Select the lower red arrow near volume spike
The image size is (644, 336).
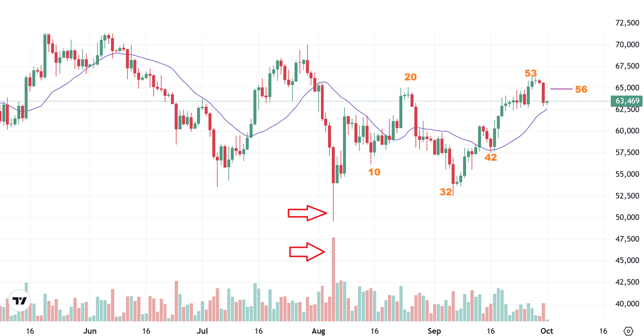[x=307, y=252]
